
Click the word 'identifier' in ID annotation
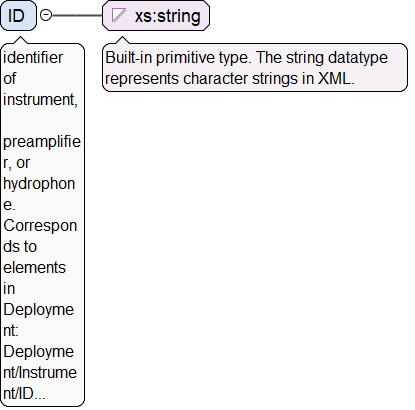33,58
